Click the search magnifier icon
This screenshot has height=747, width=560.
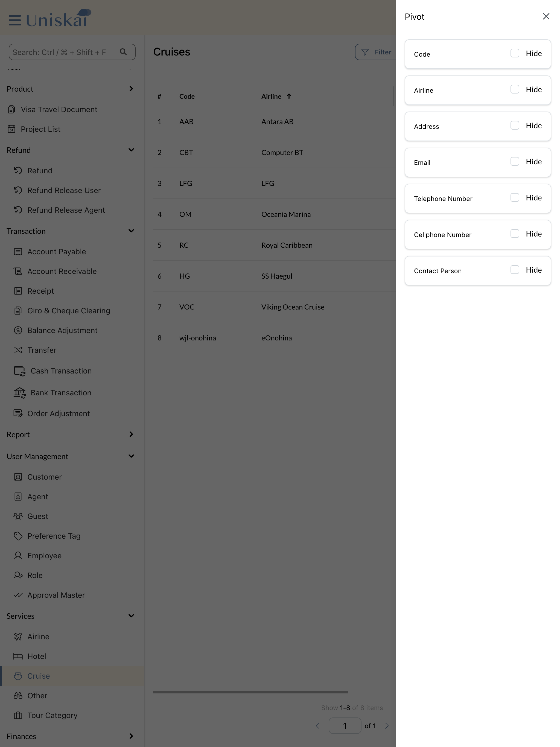[x=123, y=52]
